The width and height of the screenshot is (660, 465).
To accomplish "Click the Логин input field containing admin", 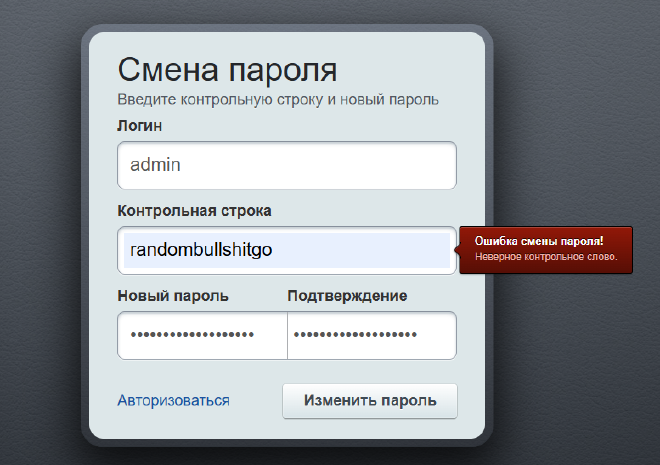I will click(x=287, y=165).
